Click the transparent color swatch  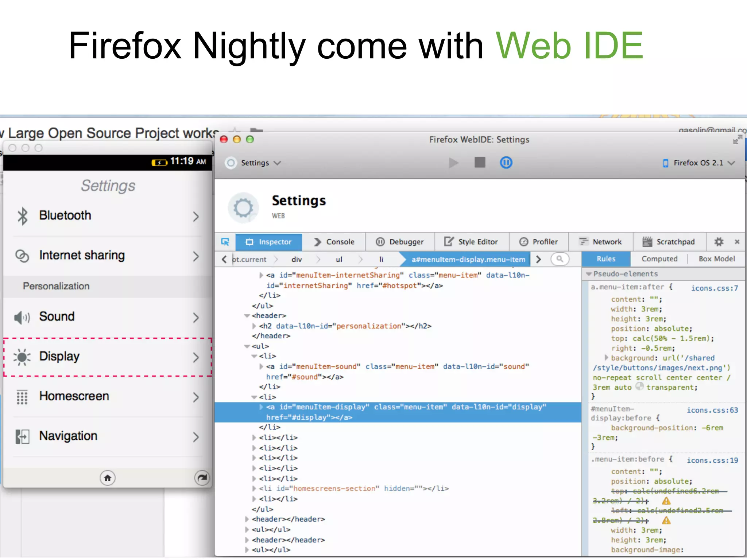640,386
